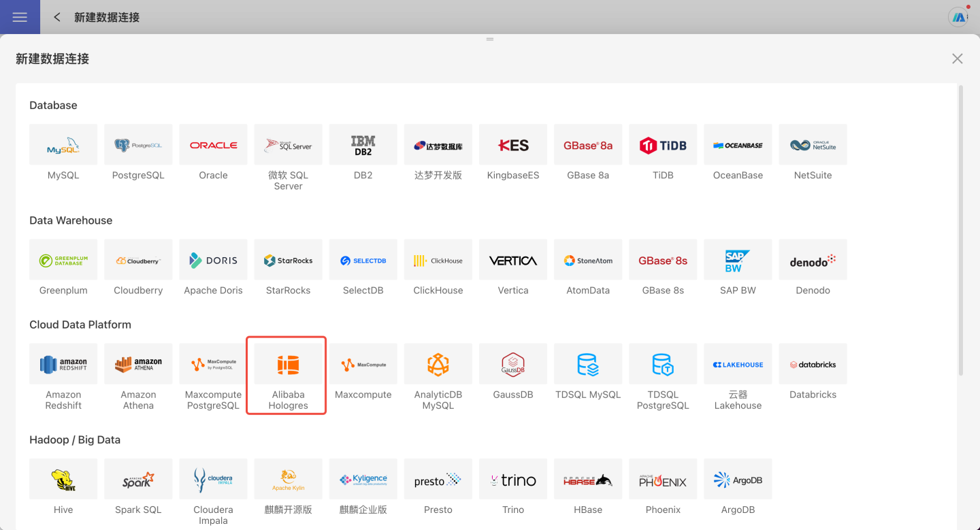Pick the SAP BW connector
The height and width of the screenshot is (530, 980).
pos(738,261)
